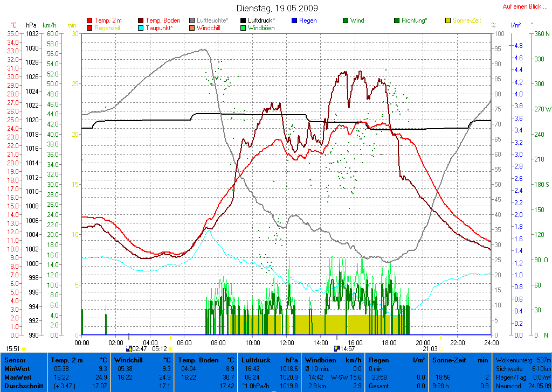Click the moonrise icon beside 02:47
Viewport: 552px width, 392px height.
pos(128,349)
